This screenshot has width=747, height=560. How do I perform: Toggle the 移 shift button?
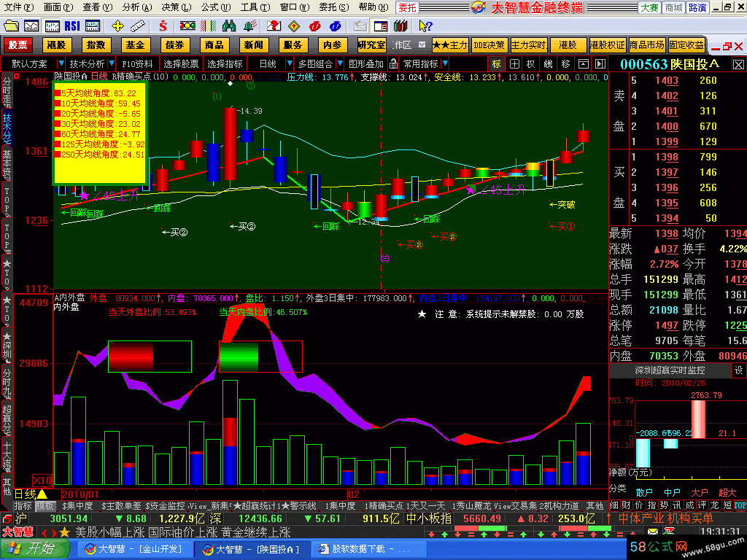[565, 63]
